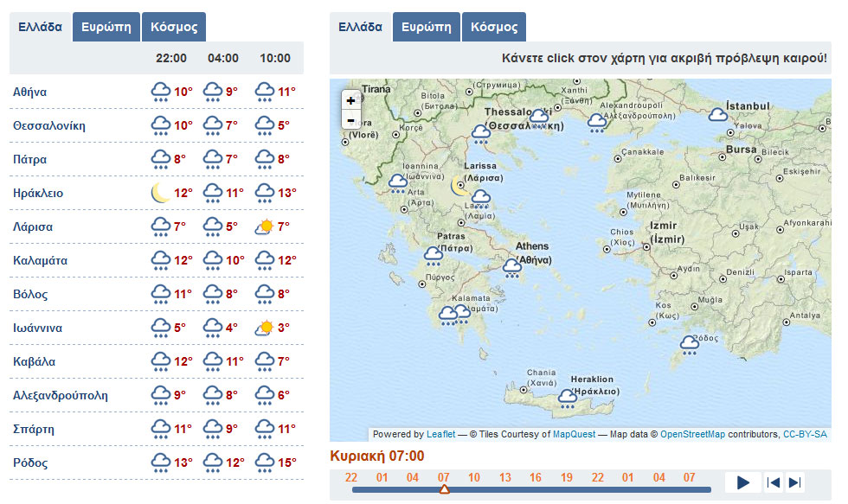Select the sun icon beside Λάρισα
Screen dimensions: 848x504
pos(263,226)
